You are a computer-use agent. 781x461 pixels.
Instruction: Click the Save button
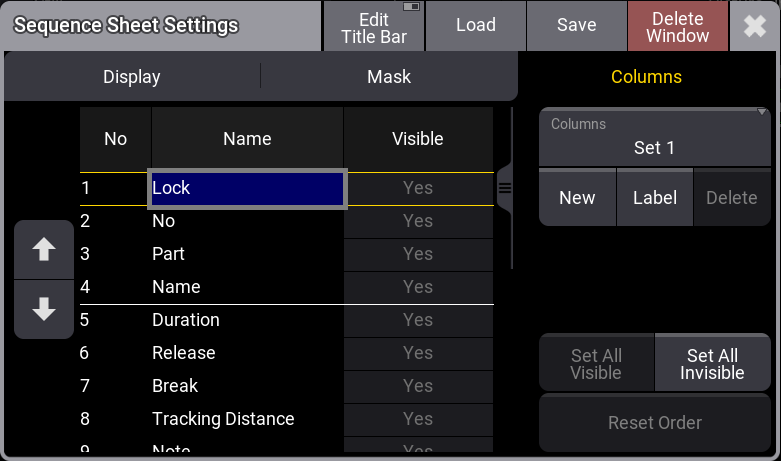coord(577,26)
